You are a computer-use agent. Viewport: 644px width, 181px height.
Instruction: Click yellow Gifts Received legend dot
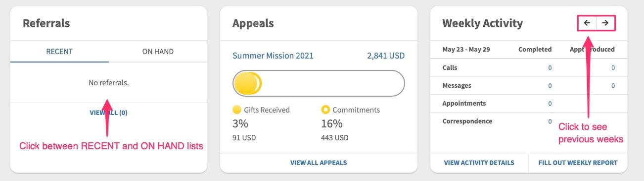point(237,110)
